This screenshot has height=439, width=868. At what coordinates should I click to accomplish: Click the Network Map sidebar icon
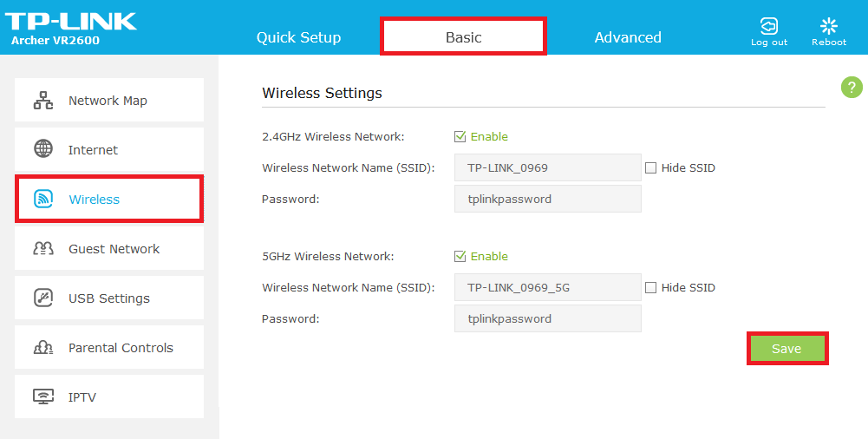(x=43, y=100)
